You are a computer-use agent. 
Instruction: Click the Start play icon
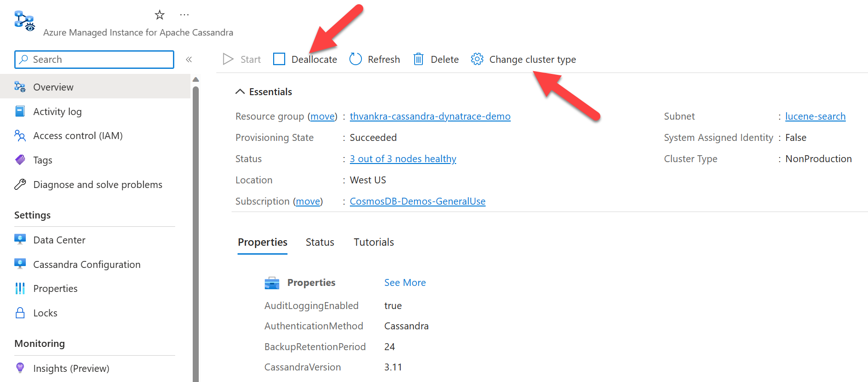[228, 59]
